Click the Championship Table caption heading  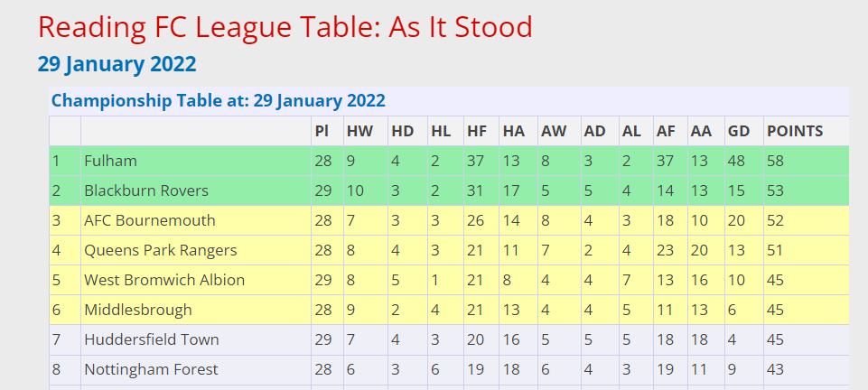click(x=218, y=101)
